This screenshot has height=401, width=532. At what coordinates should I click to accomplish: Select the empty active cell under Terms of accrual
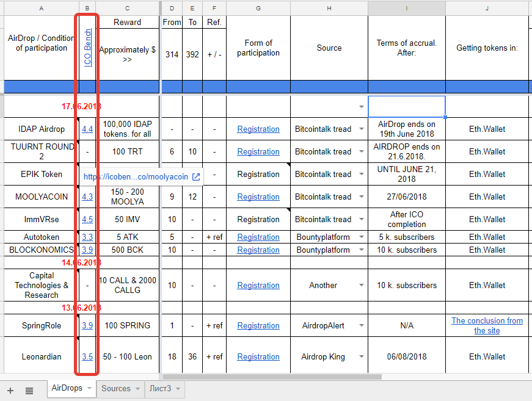click(x=406, y=107)
